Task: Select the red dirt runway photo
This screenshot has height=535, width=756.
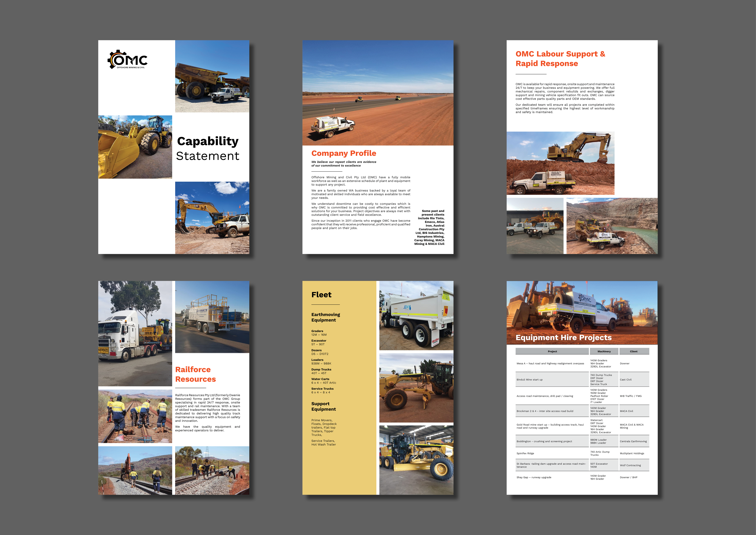Action: [378, 93]
